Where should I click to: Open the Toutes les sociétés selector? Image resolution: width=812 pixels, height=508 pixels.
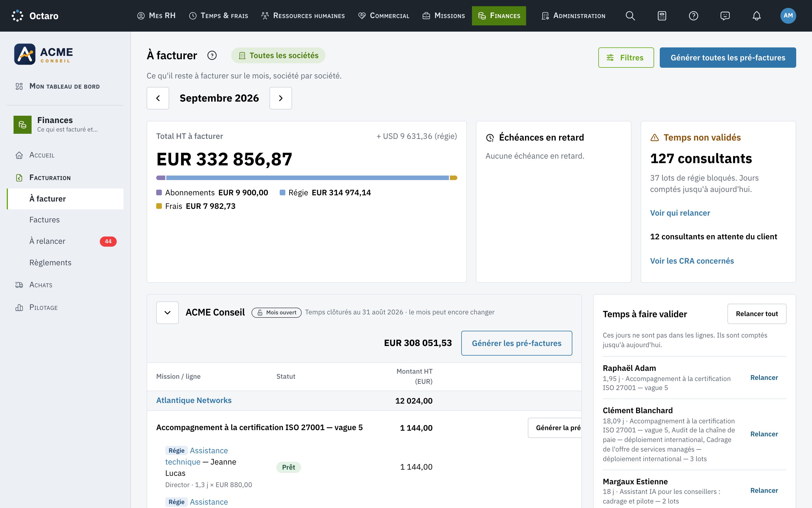point(278,55)
